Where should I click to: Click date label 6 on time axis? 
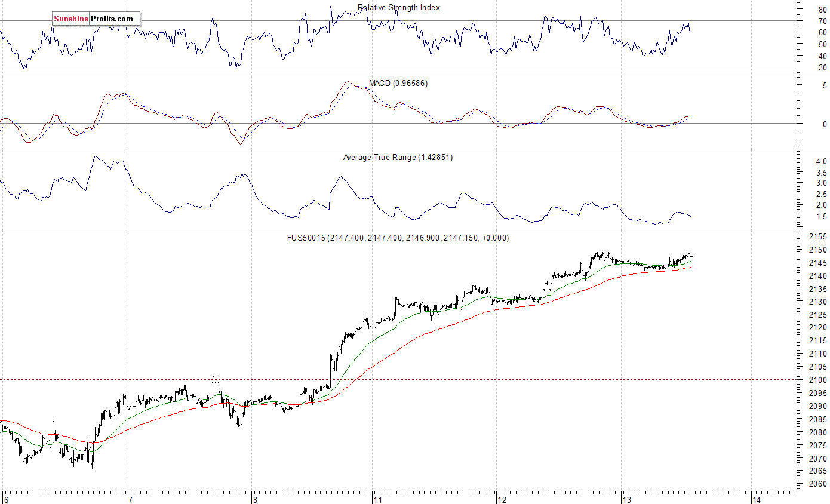(x=5, y=499)
